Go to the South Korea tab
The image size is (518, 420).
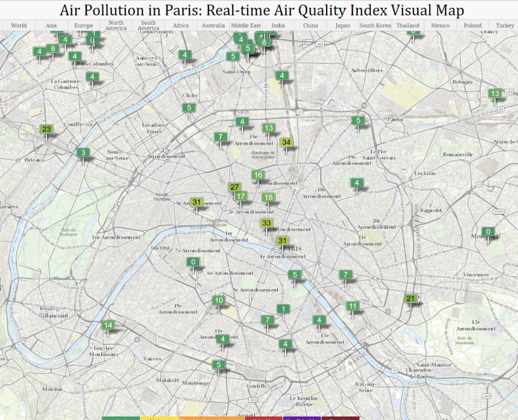pyautogui.click(x=375, y=26)
